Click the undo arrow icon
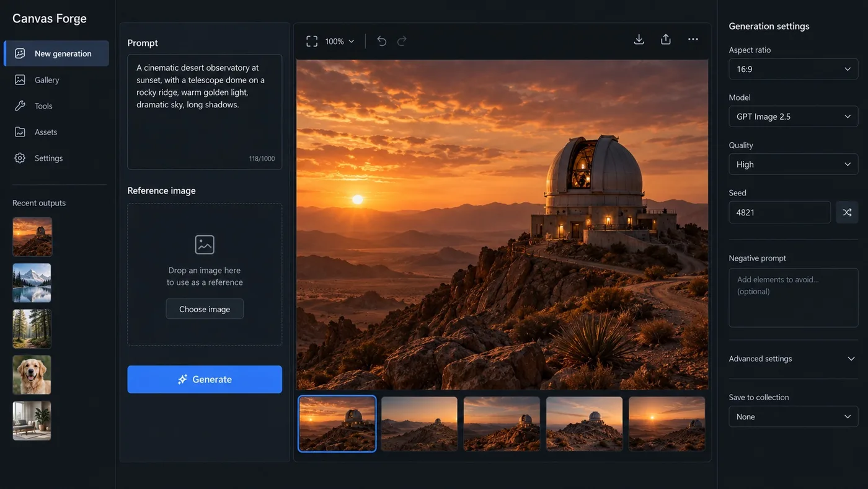The height and width of the screenshot is (489, 868). point(382,41)
